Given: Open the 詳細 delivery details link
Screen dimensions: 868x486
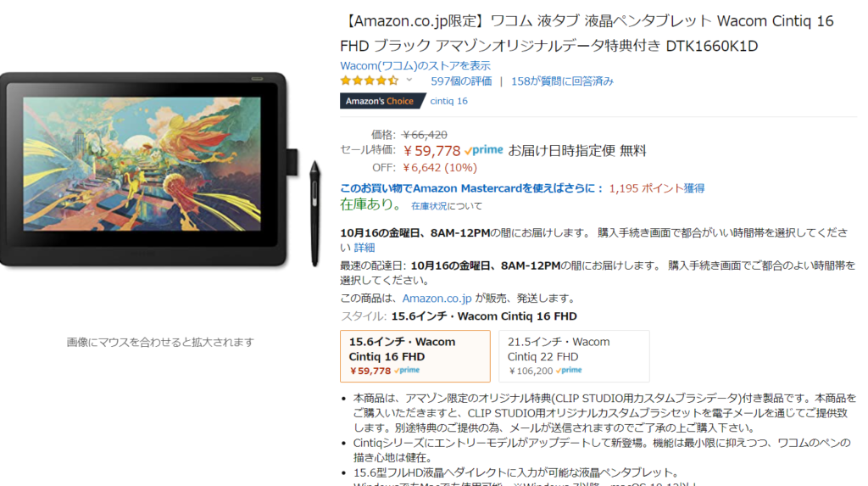Looking at the screenshot, I should pos(364,248).
